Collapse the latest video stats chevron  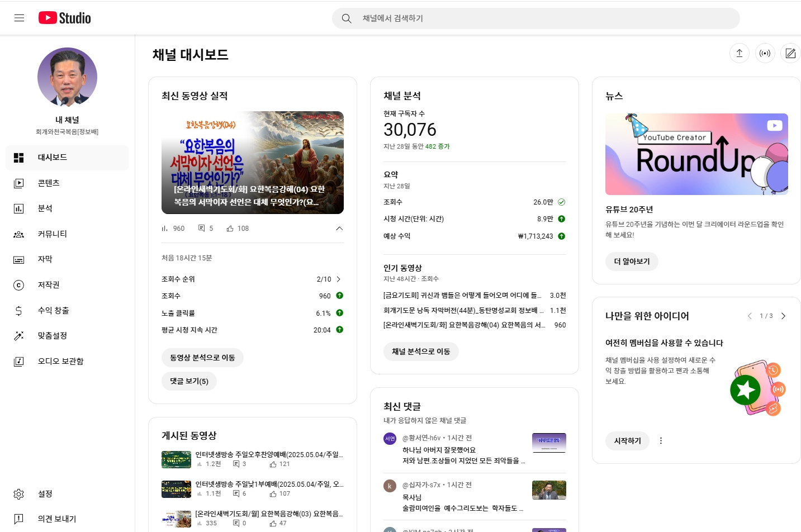(339, 229)
